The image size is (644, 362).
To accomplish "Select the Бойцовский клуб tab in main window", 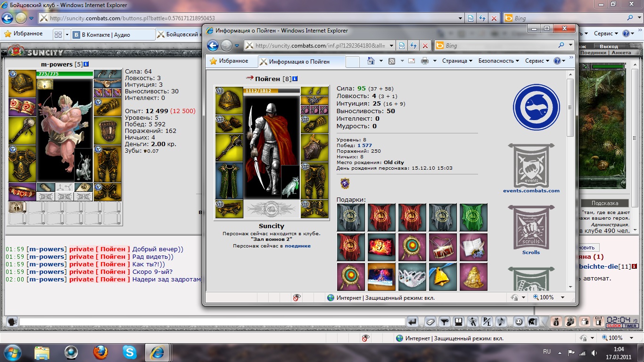I will pos(180,34).
